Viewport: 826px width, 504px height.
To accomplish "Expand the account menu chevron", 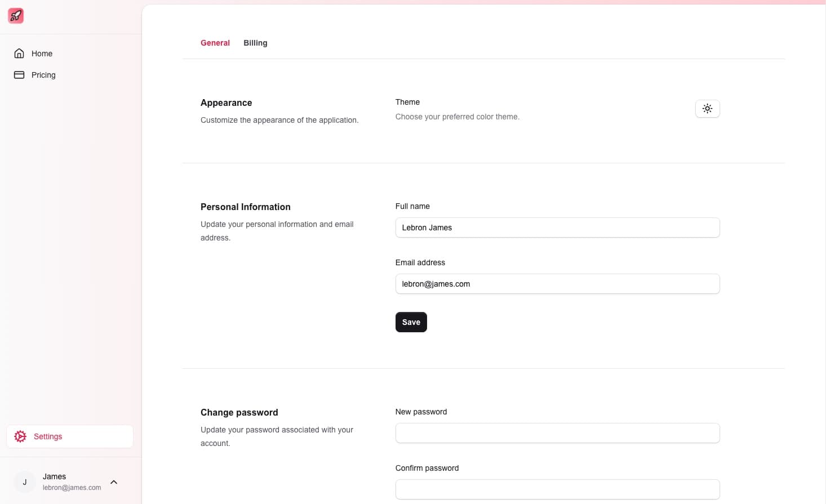I will click(114, 482).
